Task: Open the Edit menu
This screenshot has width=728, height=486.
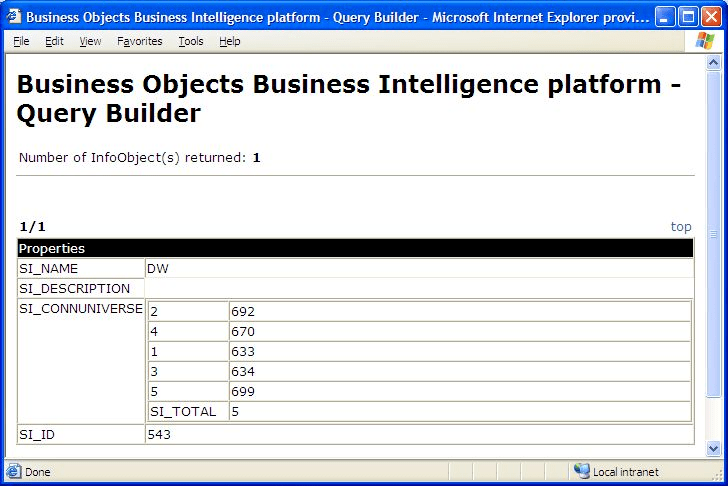Action: click(x=54, y=41)
